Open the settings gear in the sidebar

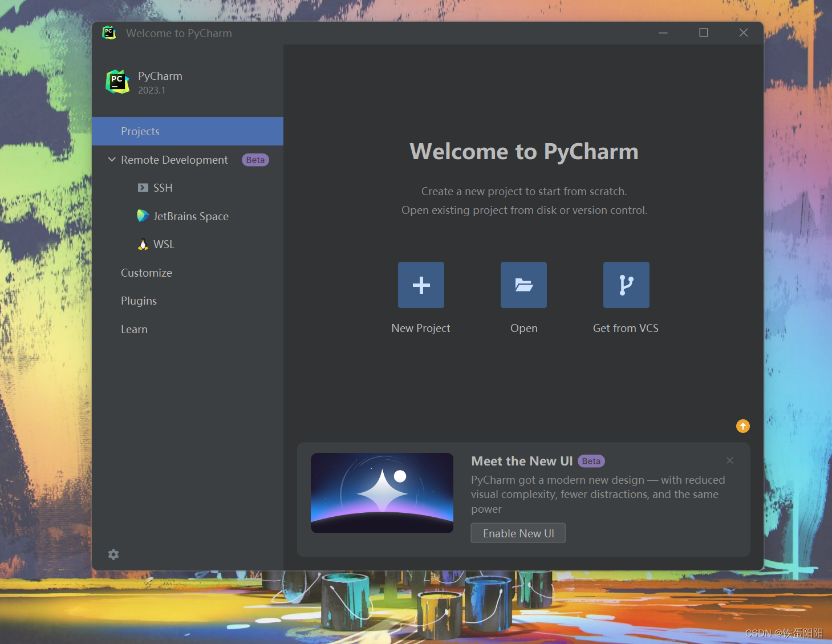point(113,554)
